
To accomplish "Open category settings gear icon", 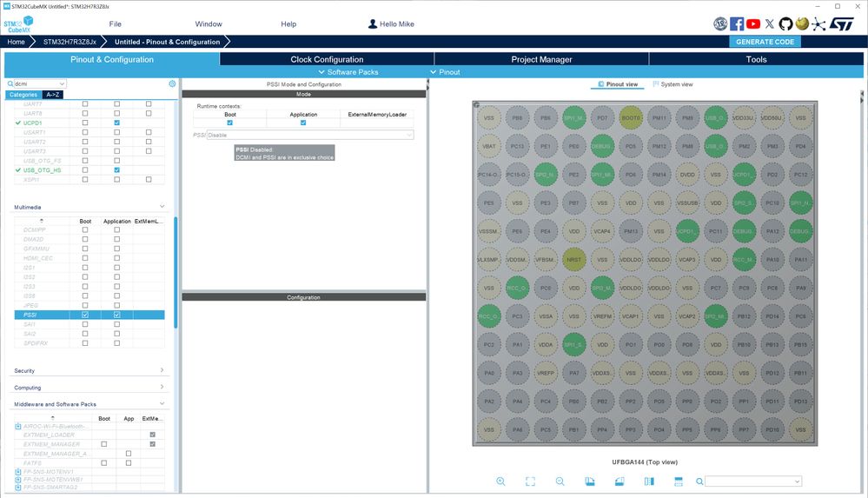I will coord(172,83).
